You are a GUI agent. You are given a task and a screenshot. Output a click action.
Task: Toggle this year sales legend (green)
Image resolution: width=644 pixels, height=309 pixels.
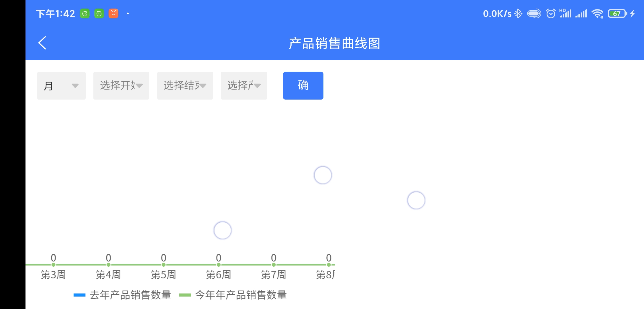pos(233,295)
